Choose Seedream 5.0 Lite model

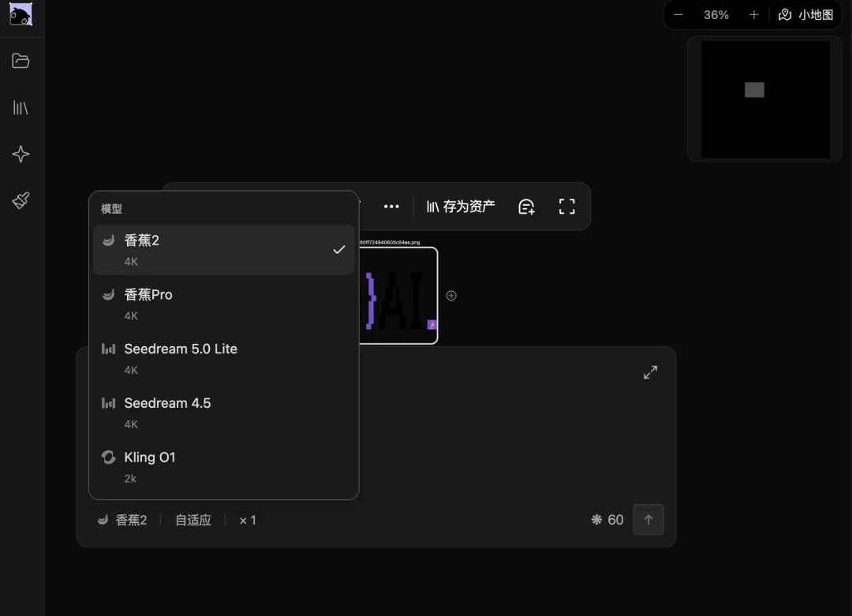[224, 359]
